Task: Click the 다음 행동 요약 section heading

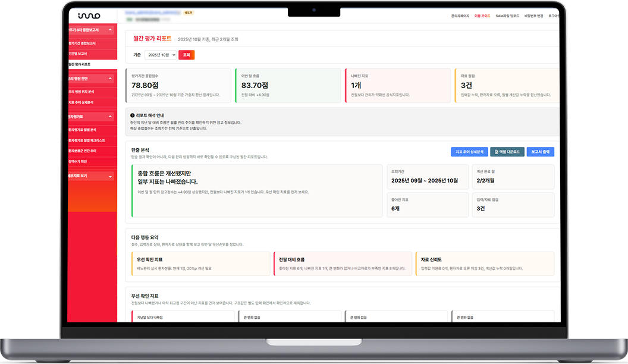Action: [x=145, y=237]
